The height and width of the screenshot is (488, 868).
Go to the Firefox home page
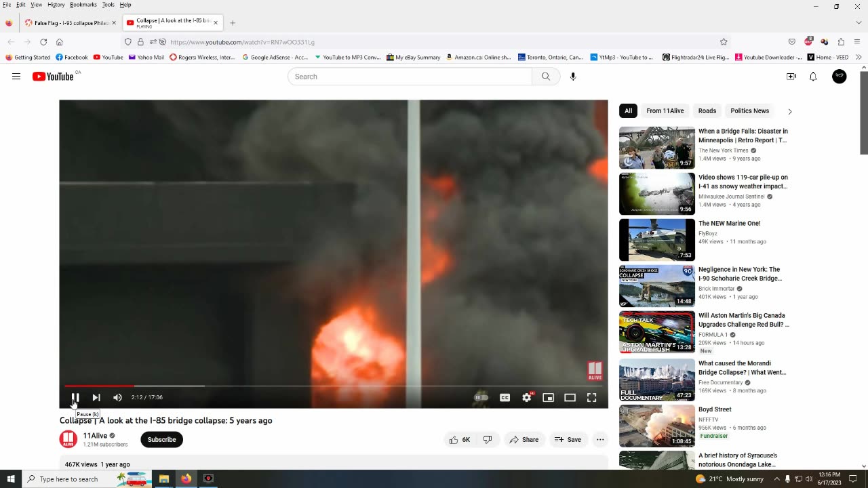[x=60, y=42]
